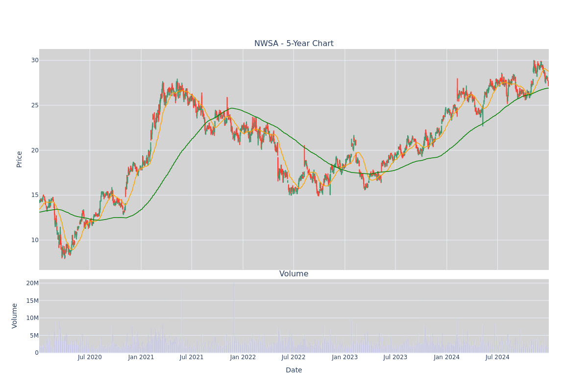Select the "Jan 2023" date tick

(x=345, y=357)
